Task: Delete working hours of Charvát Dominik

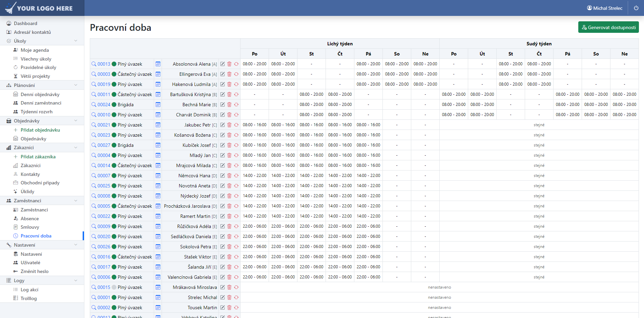Action: pos(229,115)
